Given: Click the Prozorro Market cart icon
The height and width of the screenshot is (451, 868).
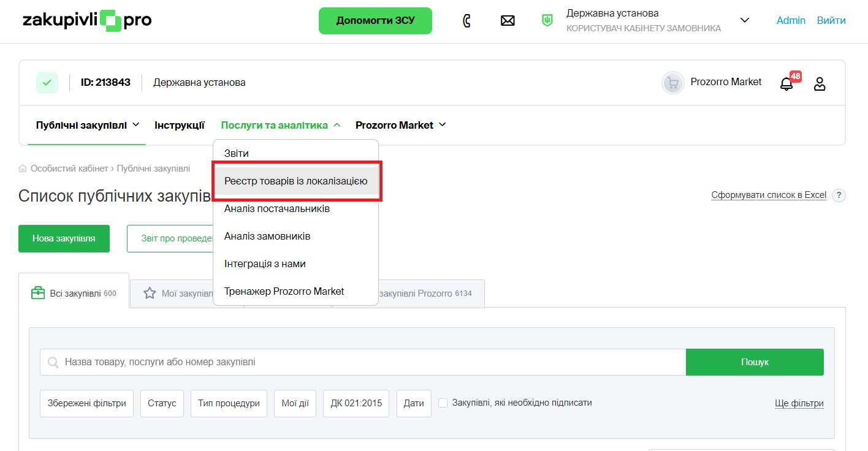Looking at the screenshot, I should (x=673, y=83).
